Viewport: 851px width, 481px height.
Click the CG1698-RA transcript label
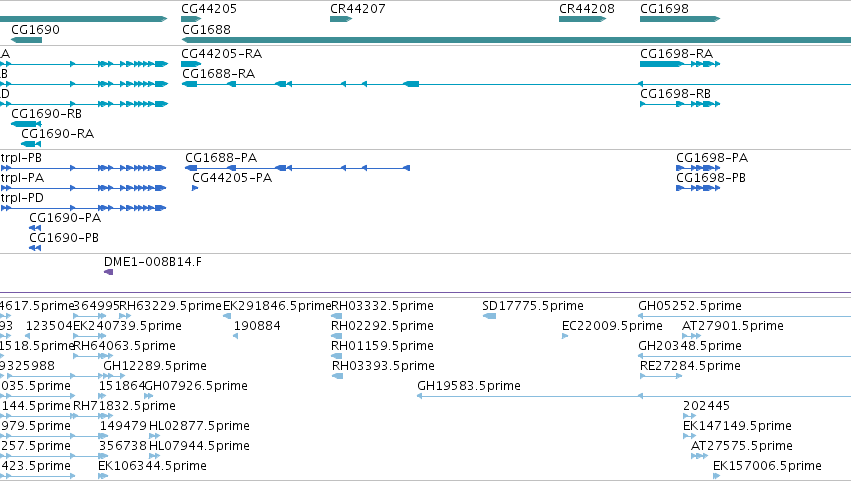(676, 54)
